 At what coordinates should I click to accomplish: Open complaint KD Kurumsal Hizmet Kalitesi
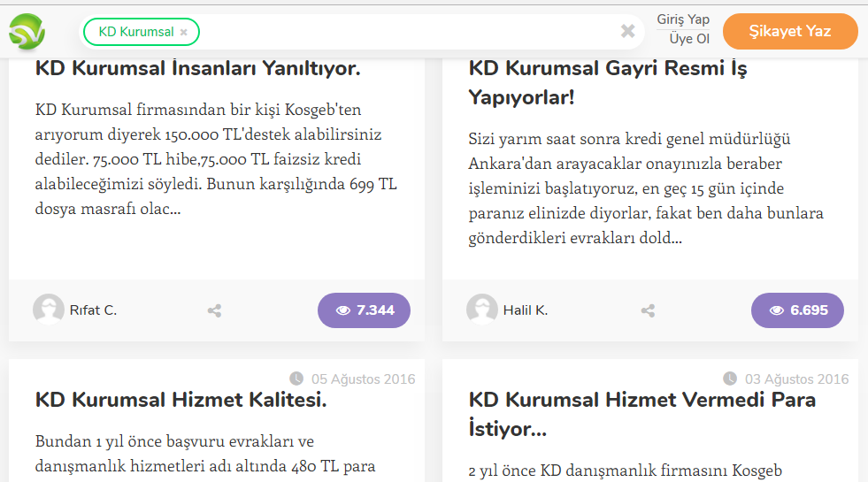(181, 400)
